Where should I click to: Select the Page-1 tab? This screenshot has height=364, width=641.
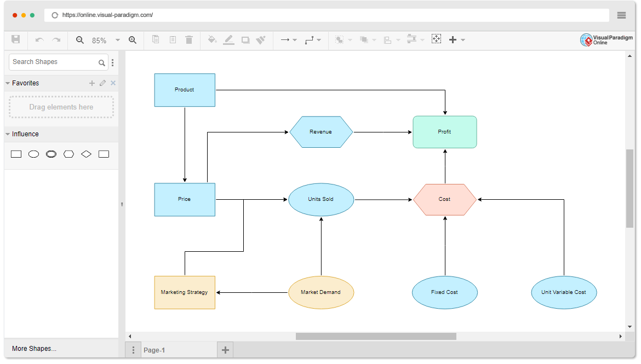point(179,350)
